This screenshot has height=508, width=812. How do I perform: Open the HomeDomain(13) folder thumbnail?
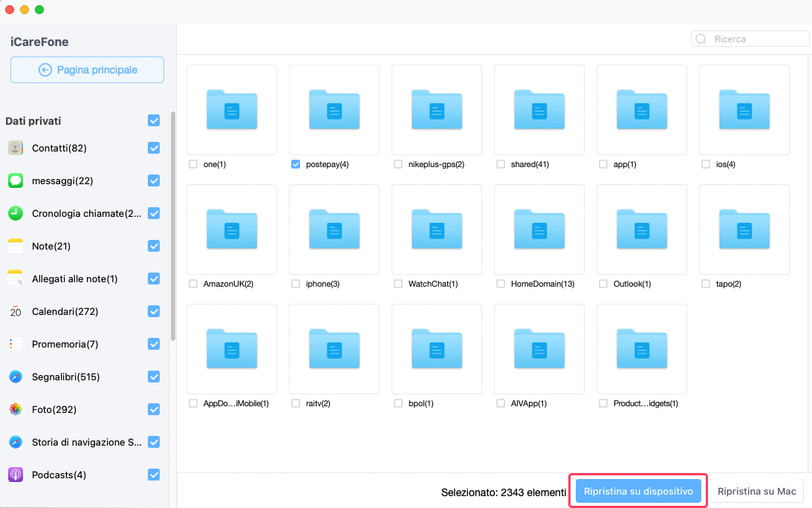point(539,229)
